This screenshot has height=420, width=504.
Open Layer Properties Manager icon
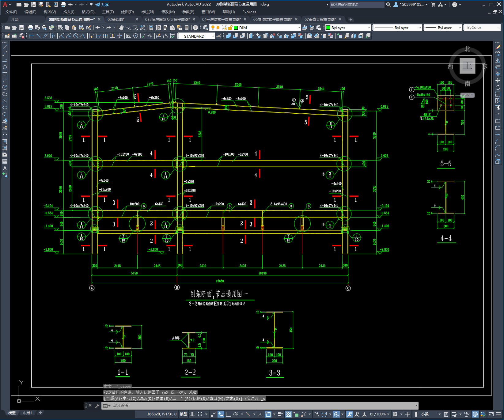(206, 28)
